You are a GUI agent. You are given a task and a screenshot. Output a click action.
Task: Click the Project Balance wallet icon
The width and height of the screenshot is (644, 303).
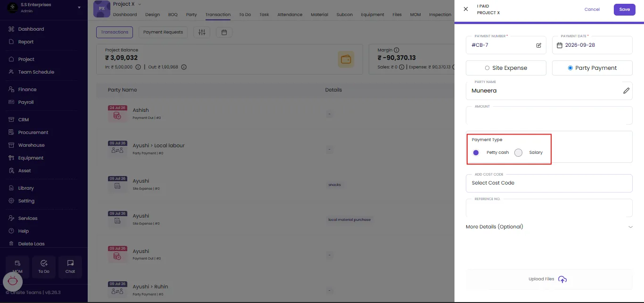[346, 59]
